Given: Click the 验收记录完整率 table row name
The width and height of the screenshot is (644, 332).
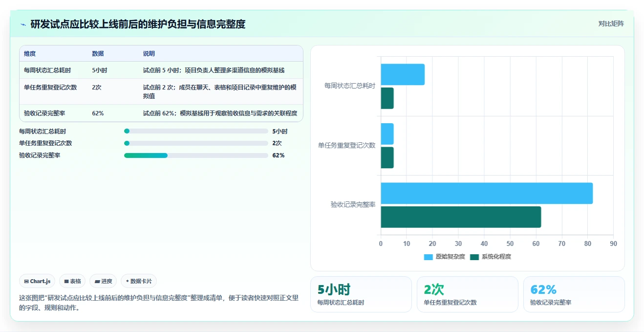Looking at the screenshot, I should point(44,113).
